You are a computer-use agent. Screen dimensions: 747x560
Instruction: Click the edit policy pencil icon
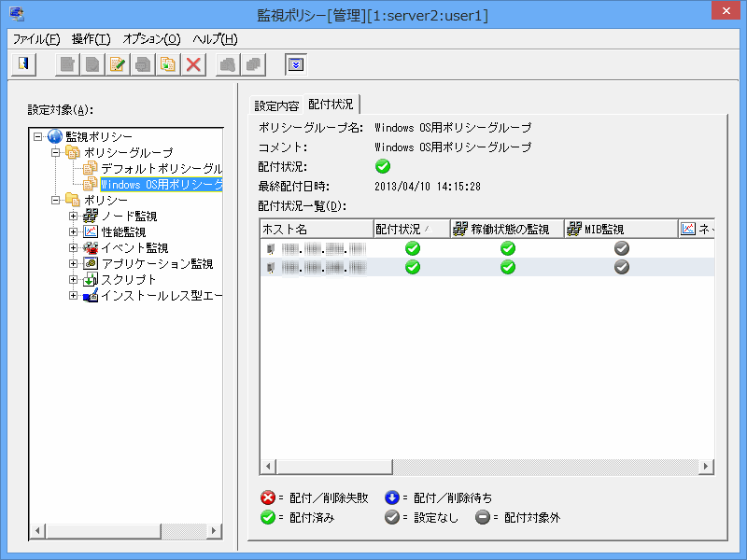[x=118, y=64]
